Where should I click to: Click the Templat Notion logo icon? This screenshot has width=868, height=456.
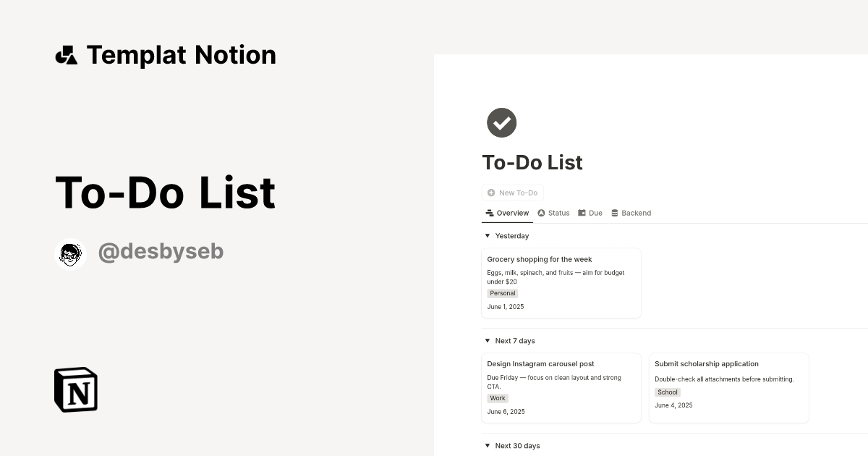[x=67, y=54]
